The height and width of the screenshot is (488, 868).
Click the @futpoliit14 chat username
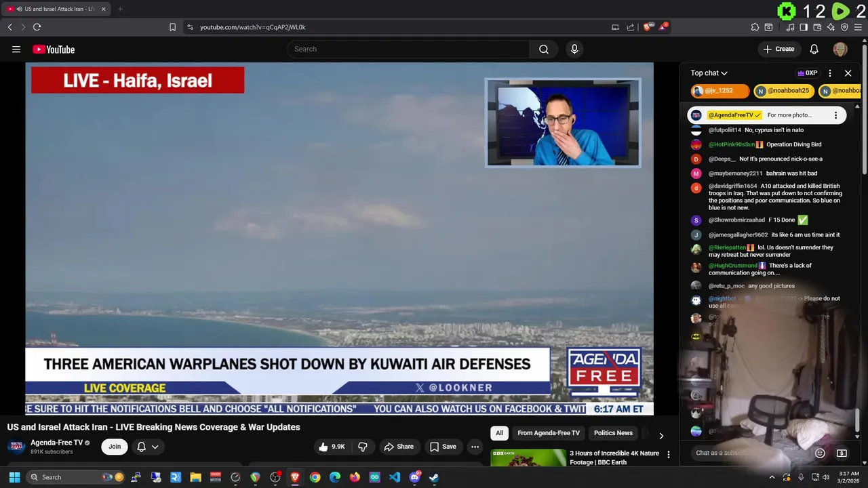[725, 130]
